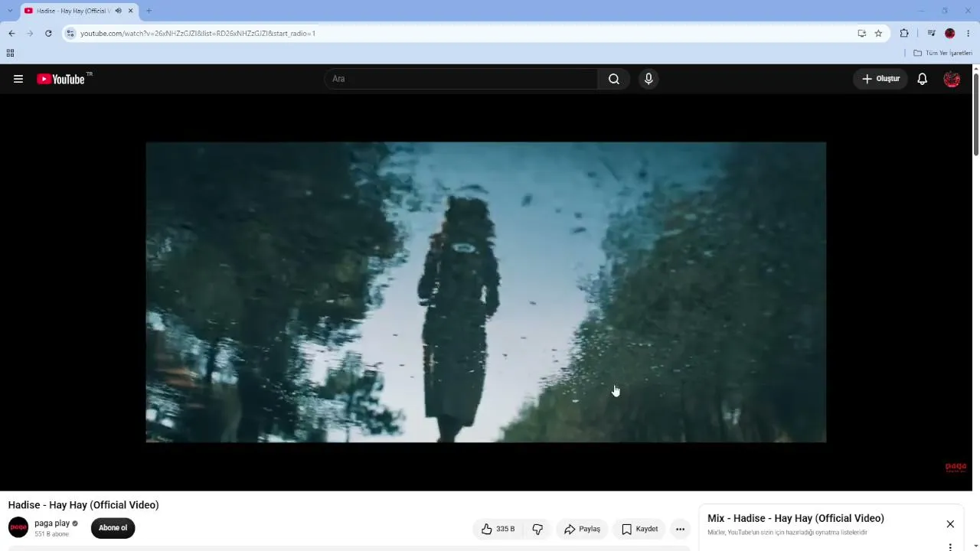
Task: Click the page vertical scrollbar thumb
Action: point(976,115)
